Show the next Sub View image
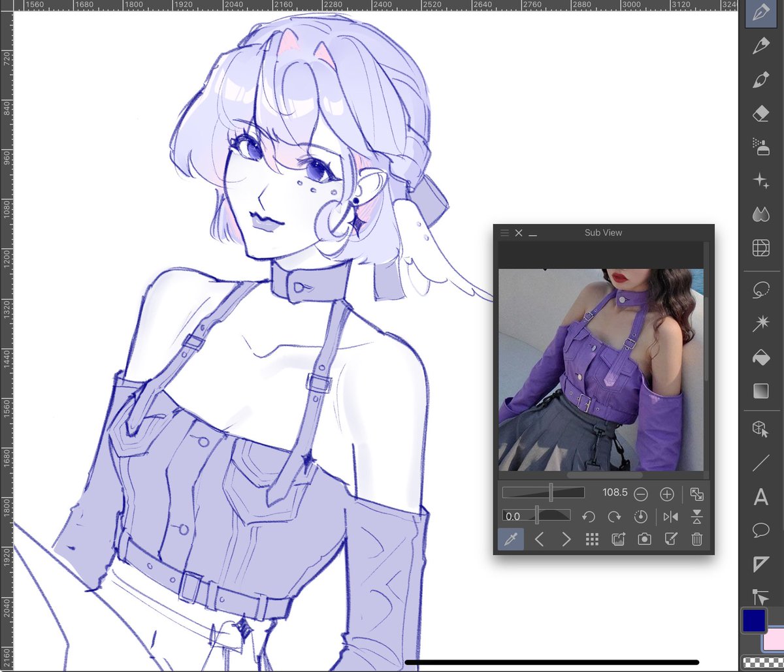This screenshot has height=672, width=784. [566, 539]
